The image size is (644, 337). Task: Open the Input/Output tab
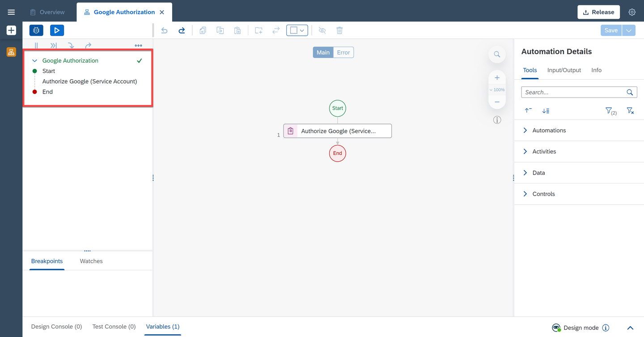click(564, 70)
